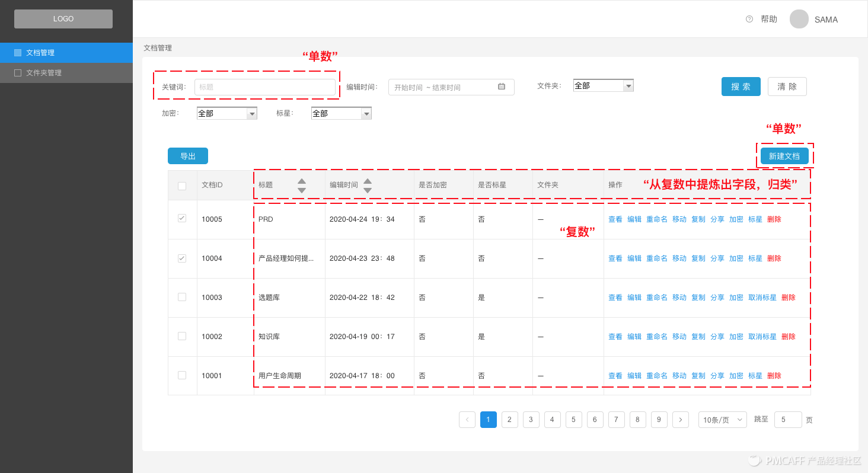The image size is (868, 473).
Task: Click 加密 for document 10004
Action: click(736, 258)
